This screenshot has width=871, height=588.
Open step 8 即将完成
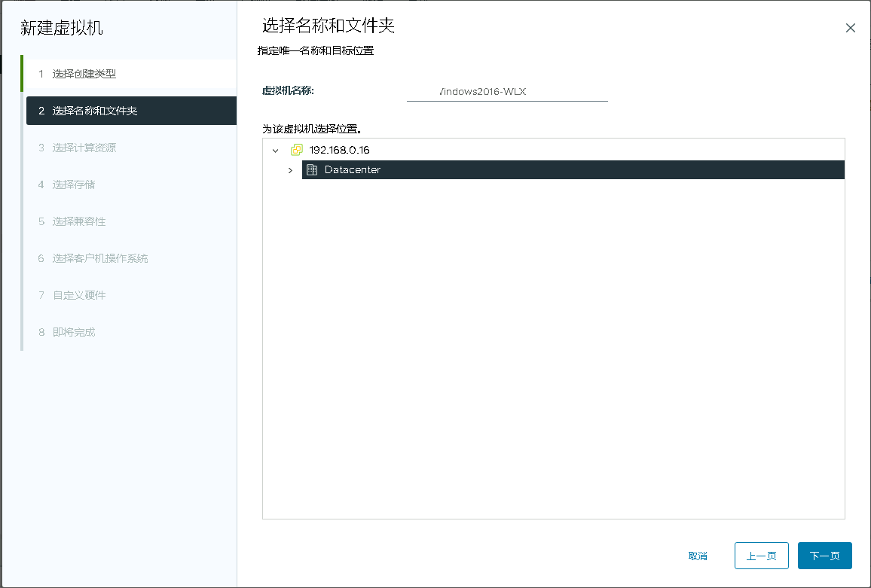(74, 332)
